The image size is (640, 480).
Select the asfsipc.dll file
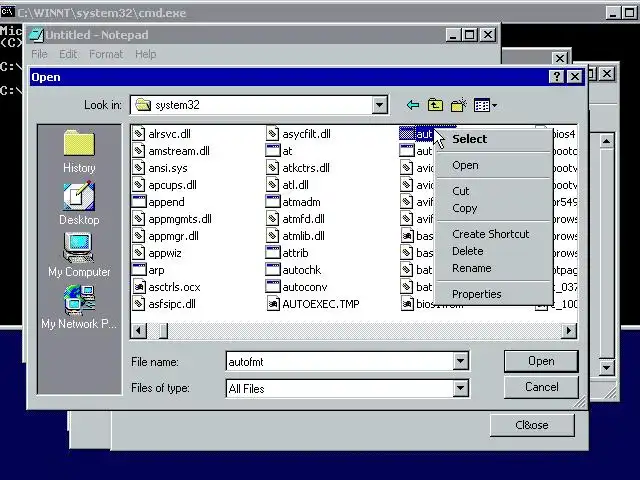click(164, 304)
